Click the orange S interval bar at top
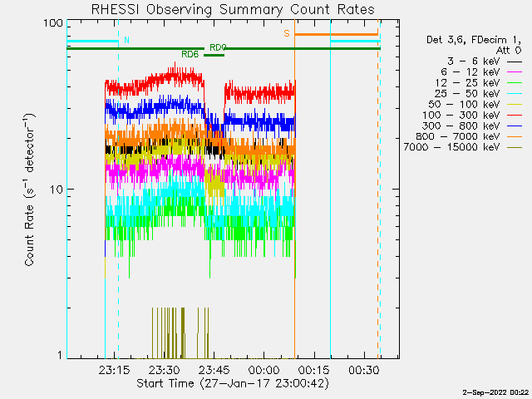 (336, 35)
